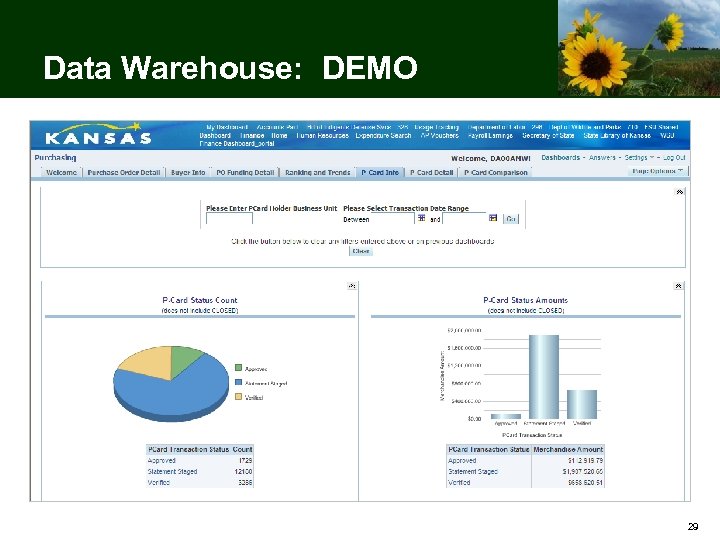Select the Ranking and Trends tab
The width and height of the screenshot is (720, 540).
pos(317,173)
